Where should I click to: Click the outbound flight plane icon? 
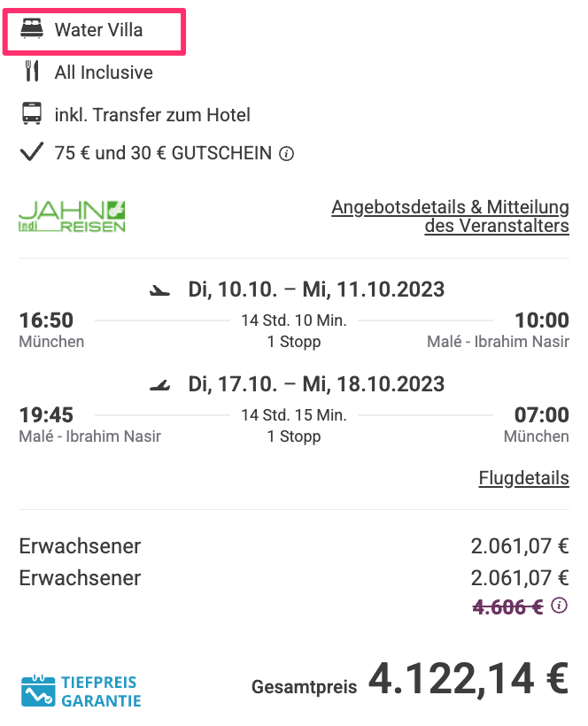159,290
